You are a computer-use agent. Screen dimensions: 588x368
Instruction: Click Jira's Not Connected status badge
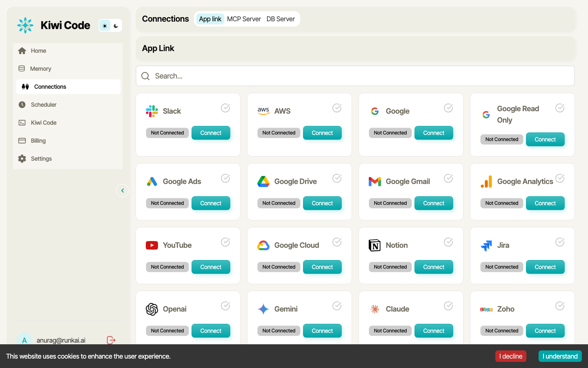[x=502, y=267]
